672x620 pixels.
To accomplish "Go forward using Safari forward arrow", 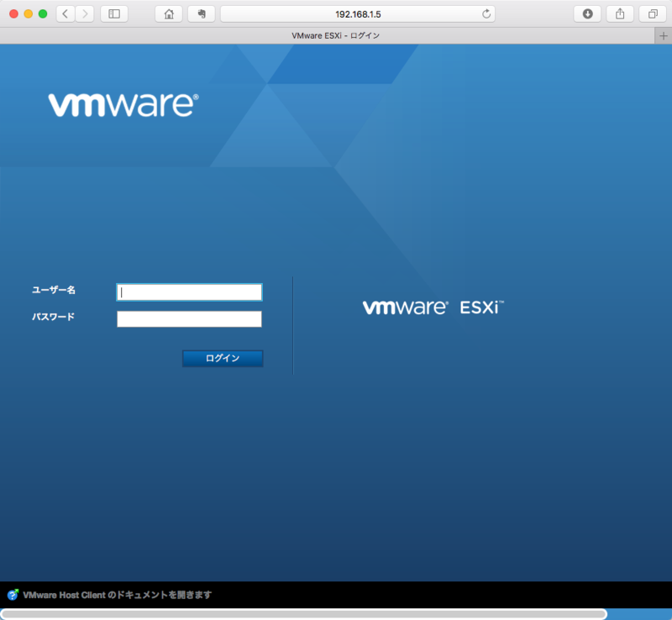I will pos(85,14).
